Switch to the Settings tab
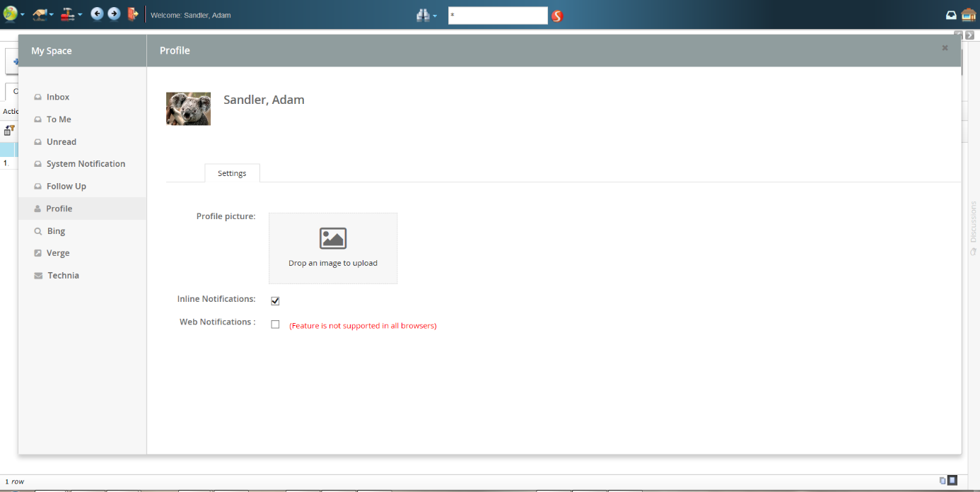Screen dimensions: 980x492 coord(232,173)
